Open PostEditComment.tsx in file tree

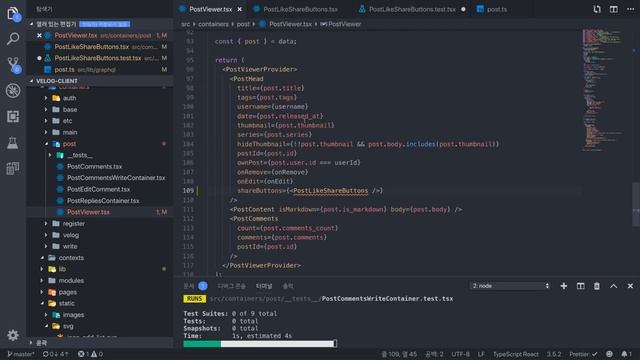click(99, 189)
